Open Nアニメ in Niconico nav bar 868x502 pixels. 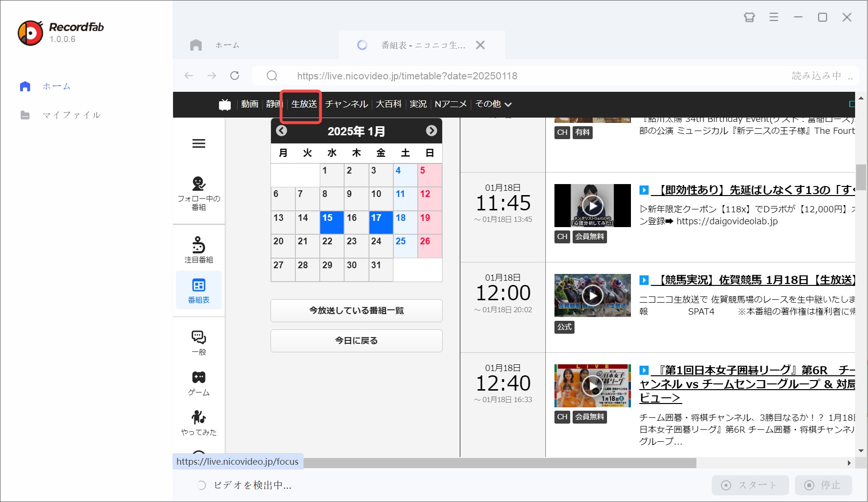click(x=451, y=104)
